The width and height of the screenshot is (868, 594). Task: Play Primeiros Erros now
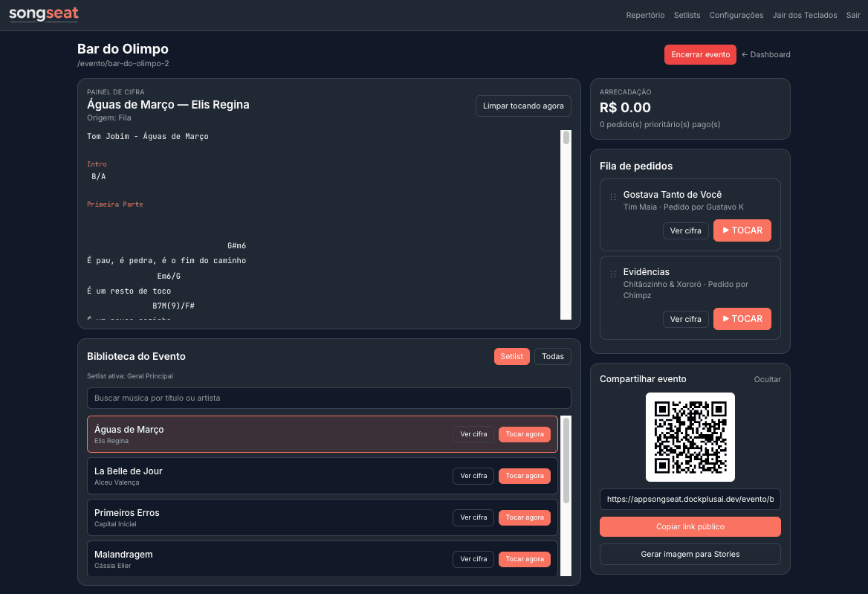pos(524,517)
